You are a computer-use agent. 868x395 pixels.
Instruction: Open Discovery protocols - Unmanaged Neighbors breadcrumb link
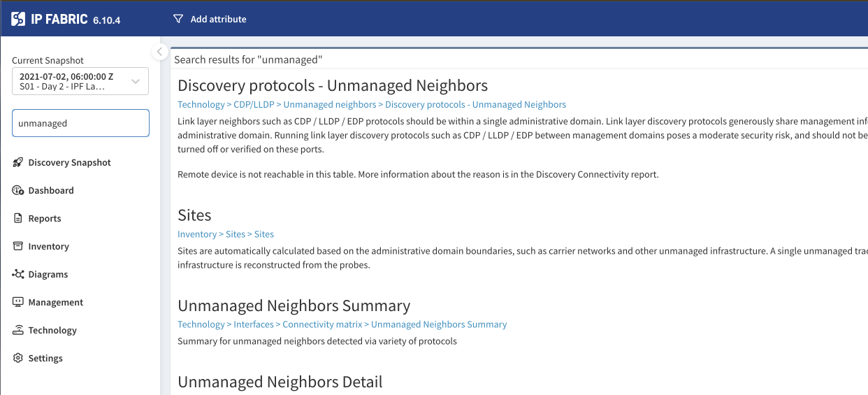point(475,104)
